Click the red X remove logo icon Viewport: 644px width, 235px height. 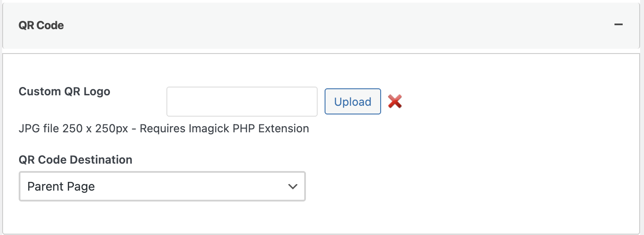coord(395,102)
